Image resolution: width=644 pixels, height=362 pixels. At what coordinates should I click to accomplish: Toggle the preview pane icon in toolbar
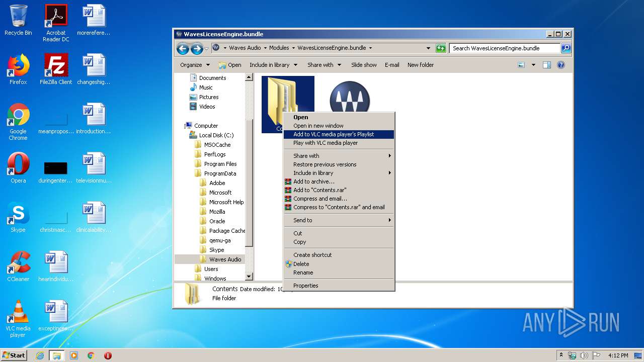click(x=547, y=65)
